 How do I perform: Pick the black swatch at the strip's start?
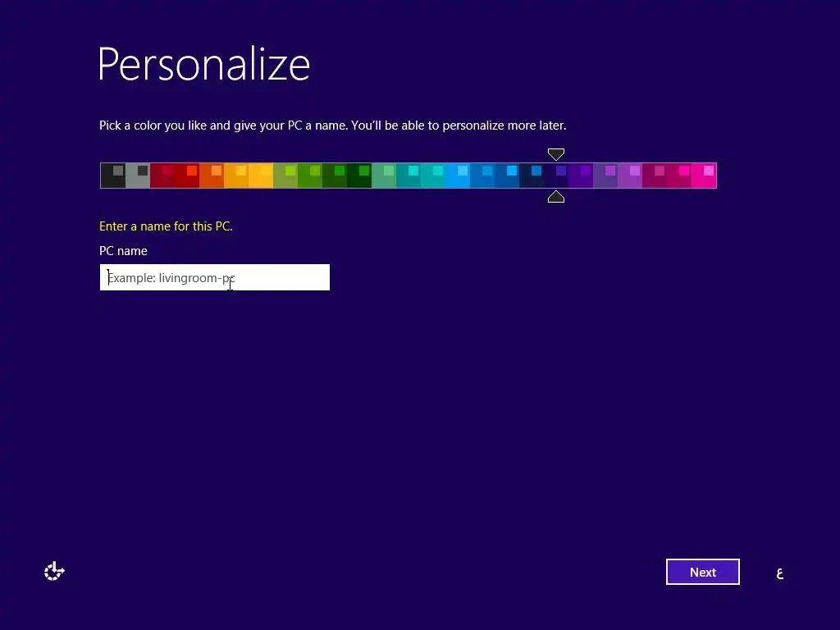(x=113, y=176)
